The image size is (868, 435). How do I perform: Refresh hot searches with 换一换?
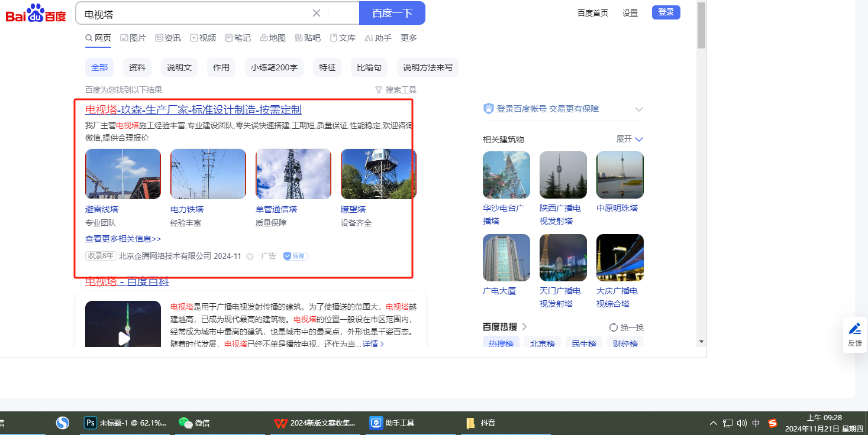(627, 327)
